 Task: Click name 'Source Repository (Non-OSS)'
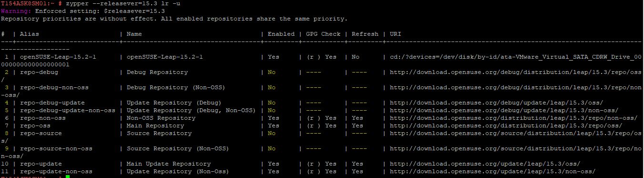coord(178,148)
